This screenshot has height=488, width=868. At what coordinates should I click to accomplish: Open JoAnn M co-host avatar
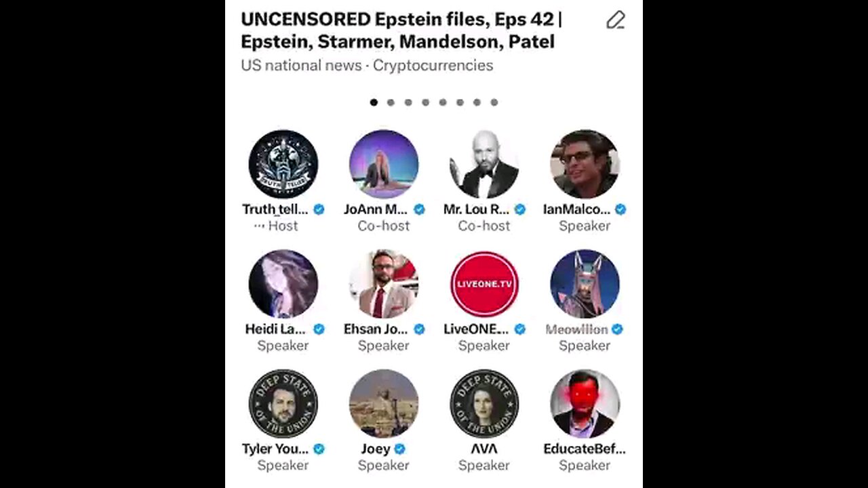tap(384, 164)
